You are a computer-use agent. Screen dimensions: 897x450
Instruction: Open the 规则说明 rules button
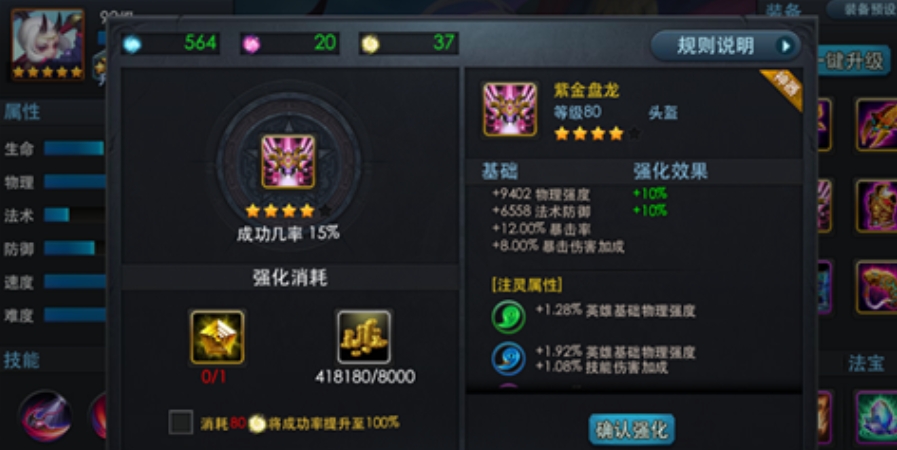point(725,45)
